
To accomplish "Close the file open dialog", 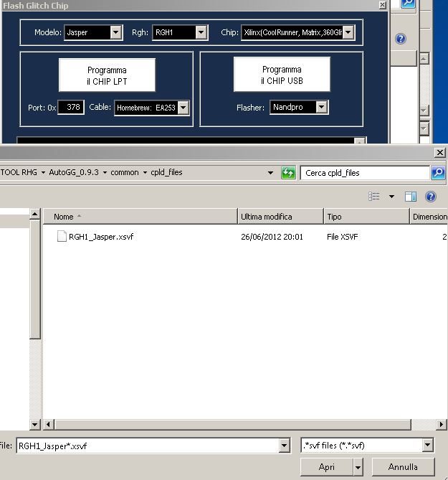I will pyautogui.click(x=439, y=152).
